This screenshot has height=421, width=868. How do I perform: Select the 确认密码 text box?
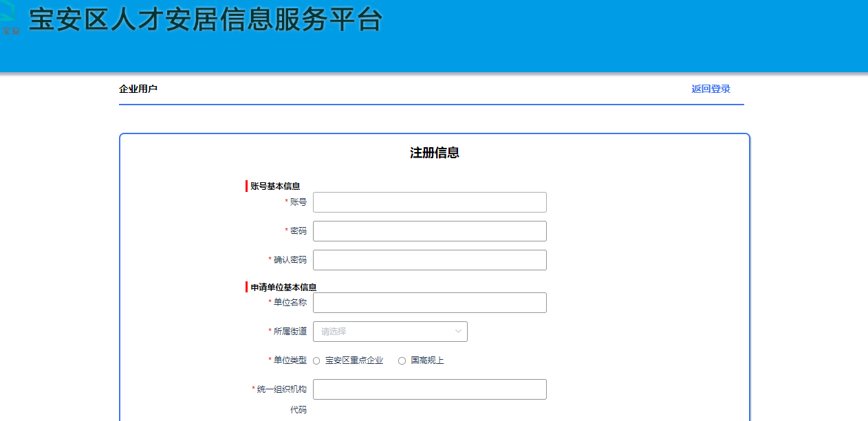(x=429, y=260)
